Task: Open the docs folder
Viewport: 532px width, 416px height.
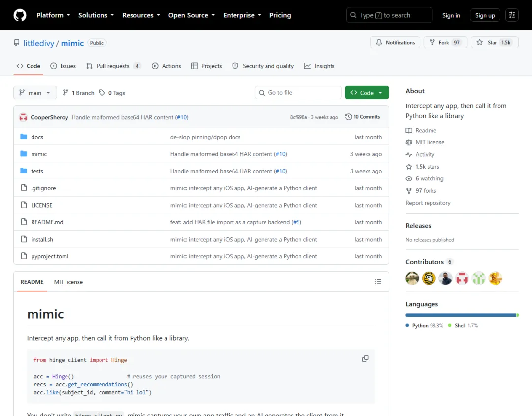Action: tap(37, 137)
